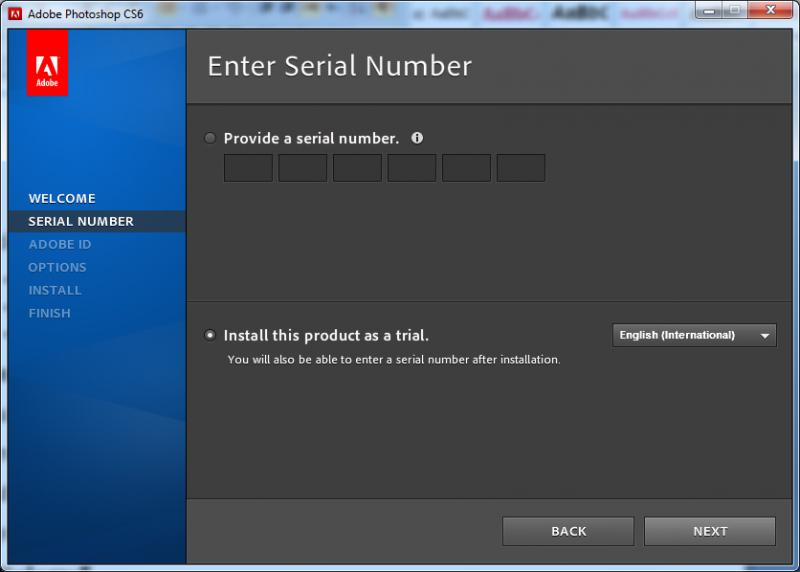Open the English (International) language dropdown
This screenshot has height=572, width=800.
pos(694,335)
